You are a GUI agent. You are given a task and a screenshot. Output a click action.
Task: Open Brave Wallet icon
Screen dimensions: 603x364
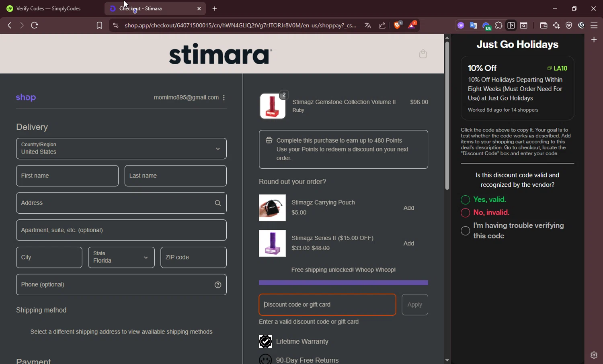click(x=544, y=25)
